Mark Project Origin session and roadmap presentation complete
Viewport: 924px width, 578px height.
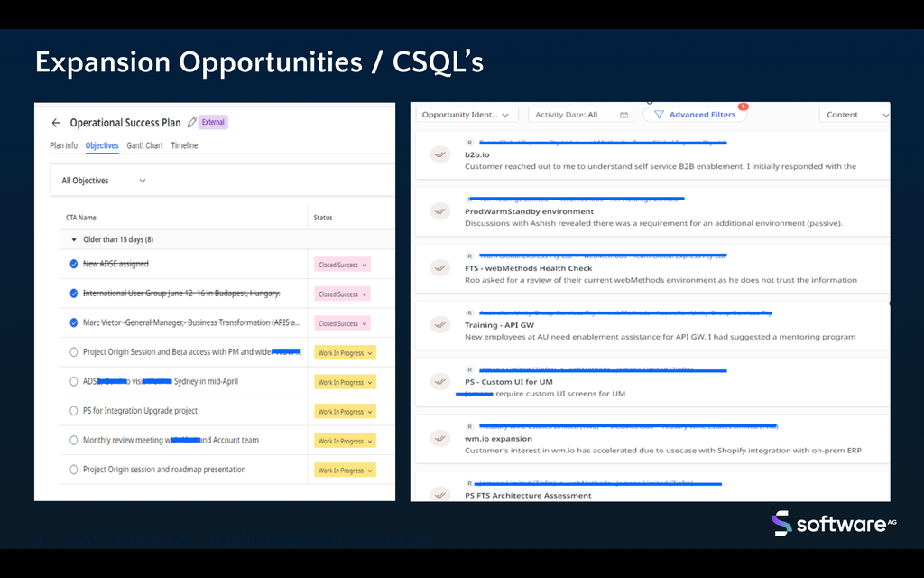(x=74, y=470)
